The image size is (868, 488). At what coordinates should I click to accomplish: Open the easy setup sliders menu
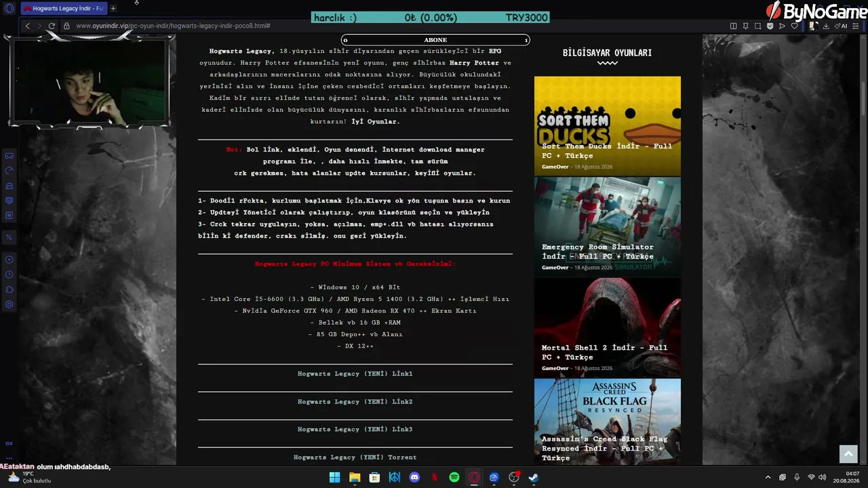[857, 26]
